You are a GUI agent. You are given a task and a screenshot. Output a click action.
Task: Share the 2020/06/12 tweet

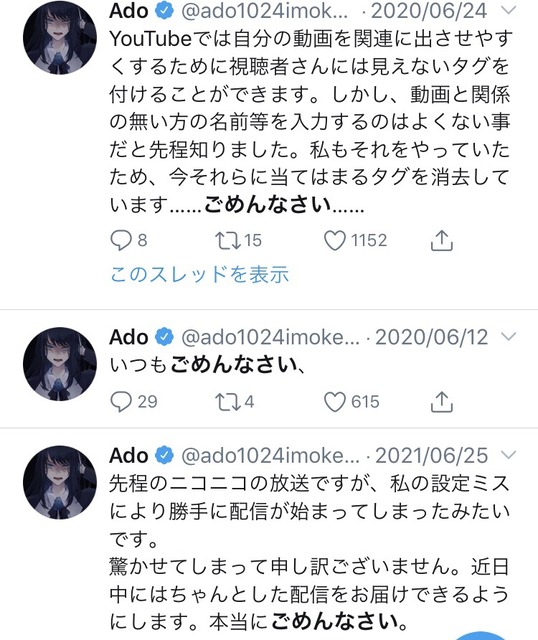[x=442, y=402]
